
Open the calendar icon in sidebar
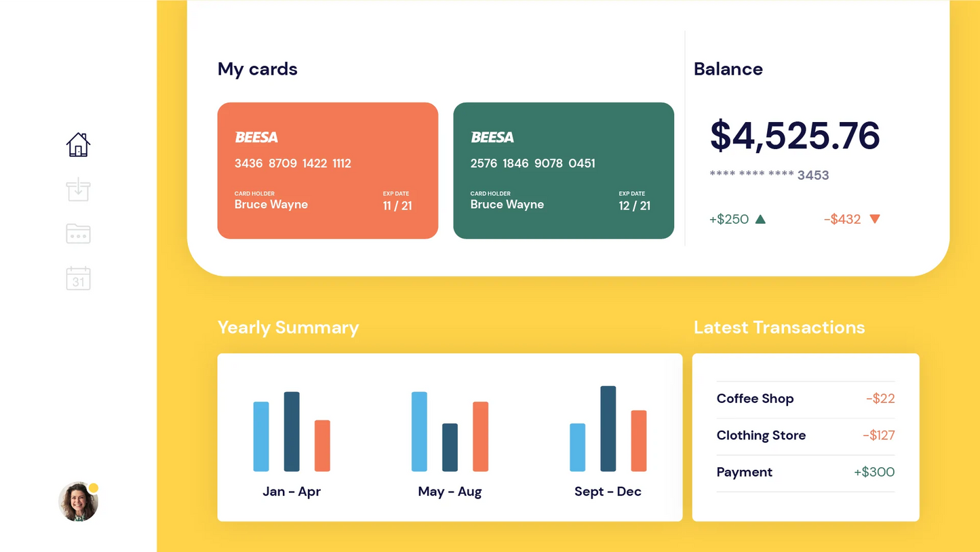click(x=78, y=278)
